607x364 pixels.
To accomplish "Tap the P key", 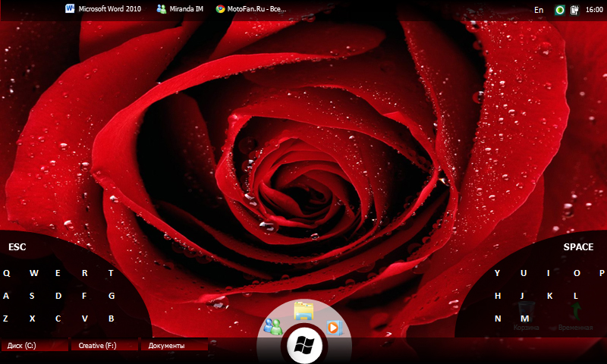I will pos(602,273).
